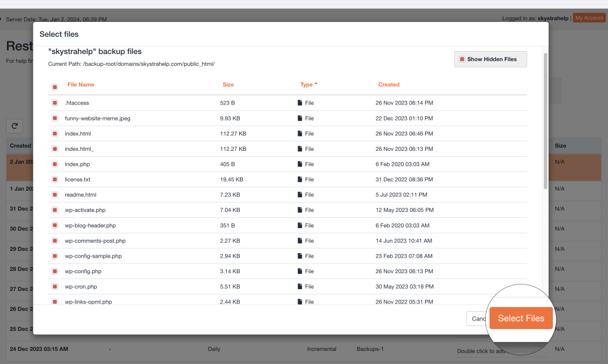The width and height of the screenshot is (608, 364).
Task: Click file icon in funny-website-meme.jpeg row
Action: 300,118
